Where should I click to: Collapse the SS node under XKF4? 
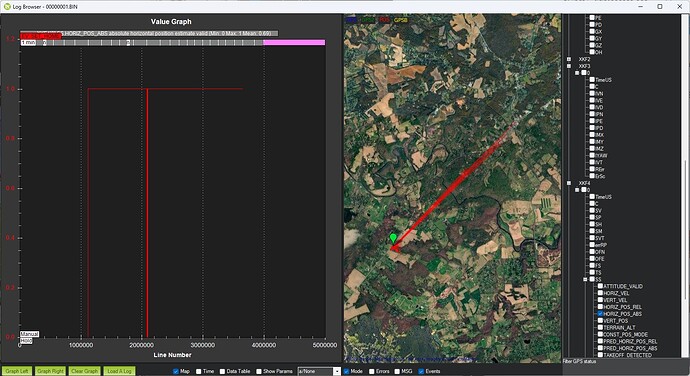pos(585,280)
